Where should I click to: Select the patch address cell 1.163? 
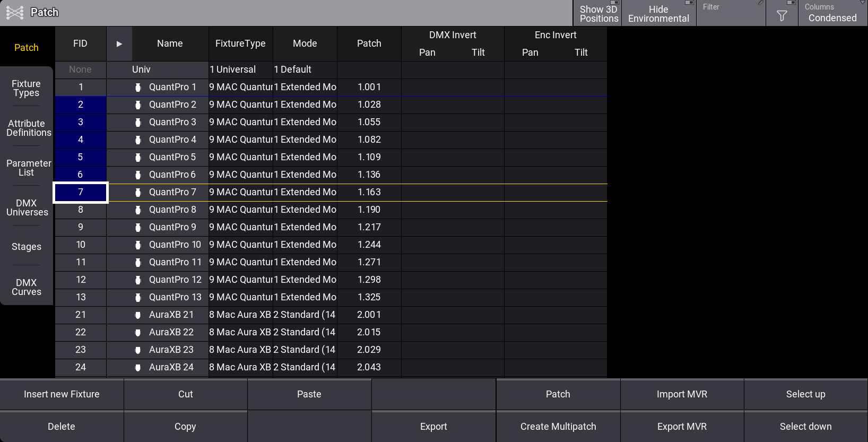(x=369, y=193)
